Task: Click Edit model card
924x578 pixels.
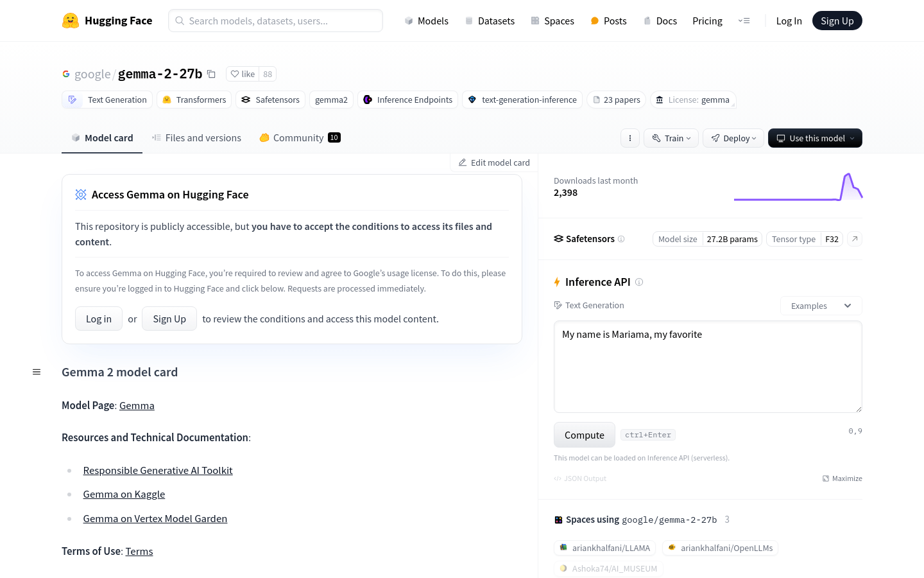Action: (x=494, y=162)
